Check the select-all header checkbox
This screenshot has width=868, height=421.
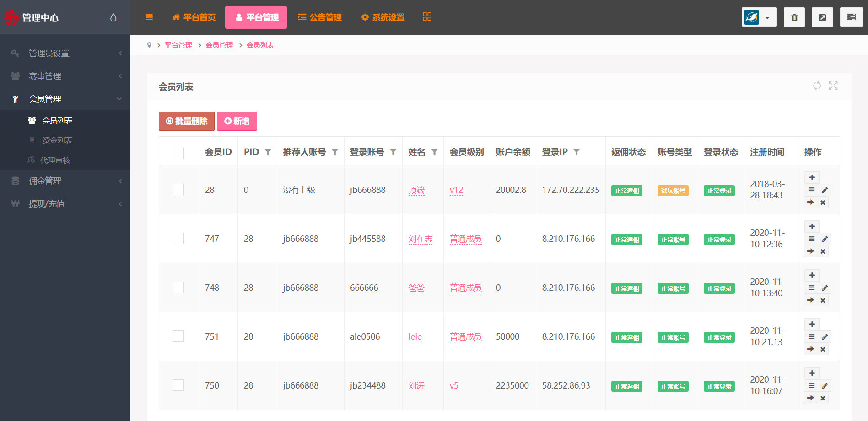[x=178, y=153]
